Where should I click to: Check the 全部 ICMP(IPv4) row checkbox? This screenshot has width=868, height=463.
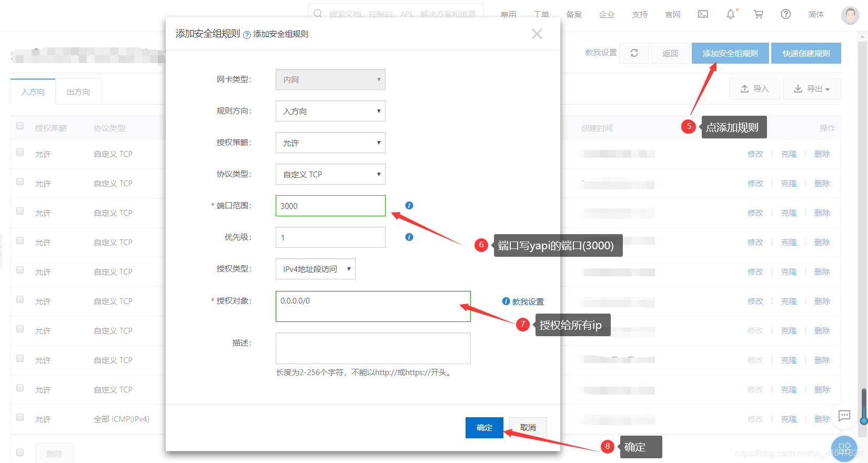coord(20,417)
